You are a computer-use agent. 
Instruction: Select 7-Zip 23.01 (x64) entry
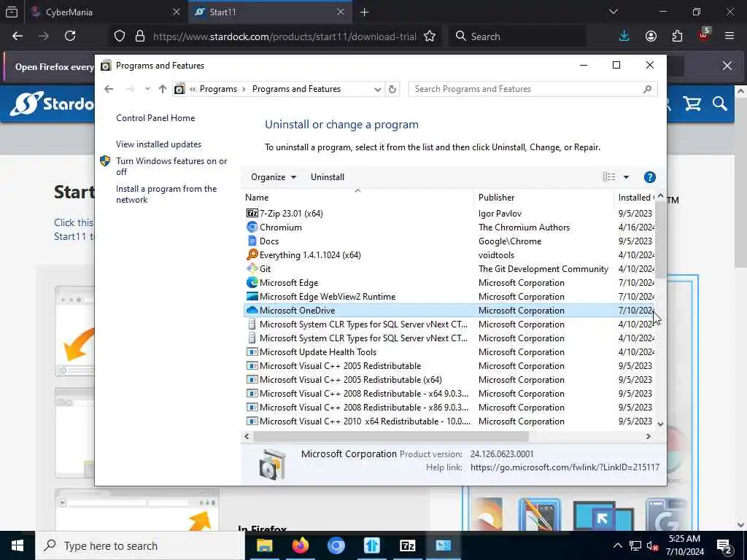coord(448,214)
